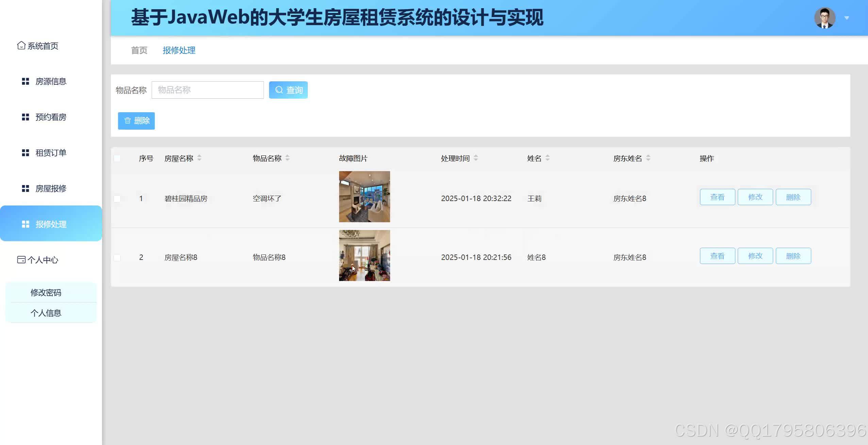
Task: Sort table by 房屋名称 column arrows
Action: (x=199, y=158)
